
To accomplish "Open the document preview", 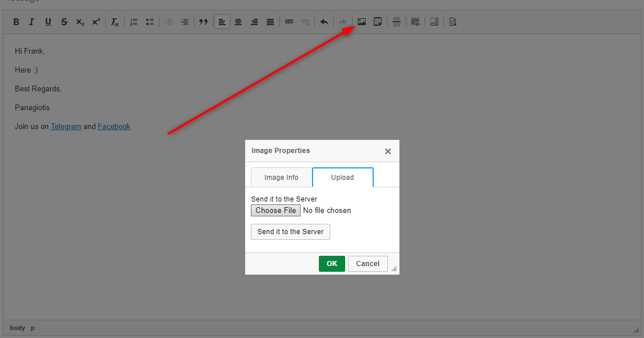I will pos(453,22).
